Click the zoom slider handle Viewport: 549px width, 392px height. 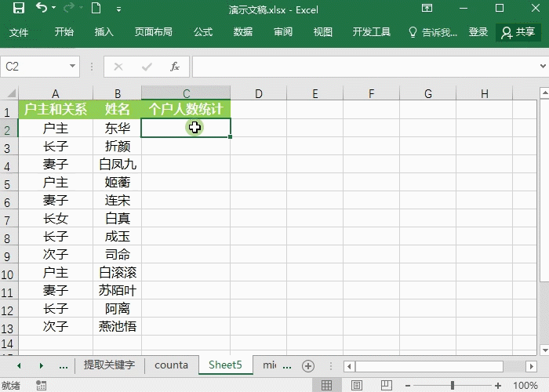(453, 386)
